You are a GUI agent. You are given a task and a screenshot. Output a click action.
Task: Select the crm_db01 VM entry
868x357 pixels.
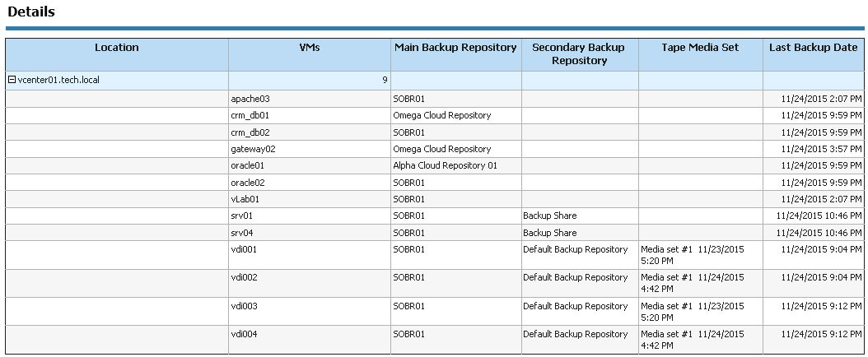(252, 115)
